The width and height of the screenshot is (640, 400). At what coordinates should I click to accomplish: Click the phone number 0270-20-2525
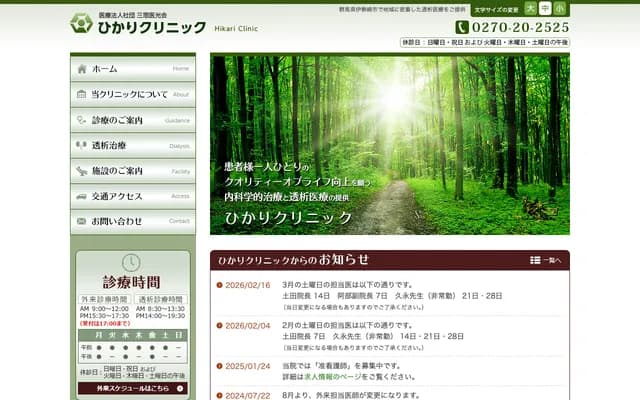[520, 27]
